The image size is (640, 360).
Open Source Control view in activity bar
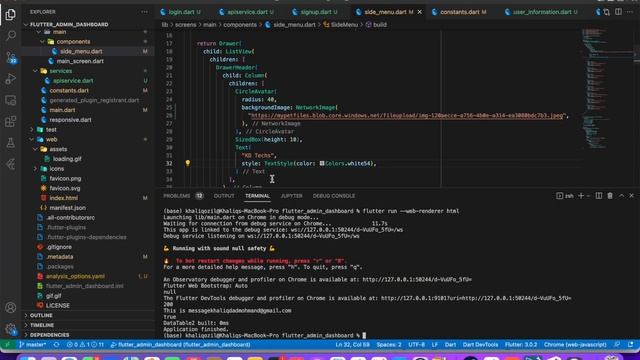coord(11,57)
